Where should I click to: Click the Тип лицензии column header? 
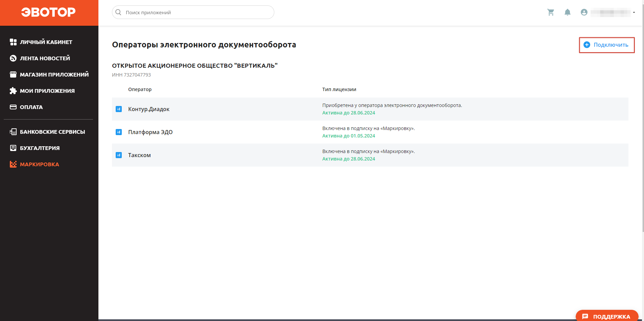339,89
